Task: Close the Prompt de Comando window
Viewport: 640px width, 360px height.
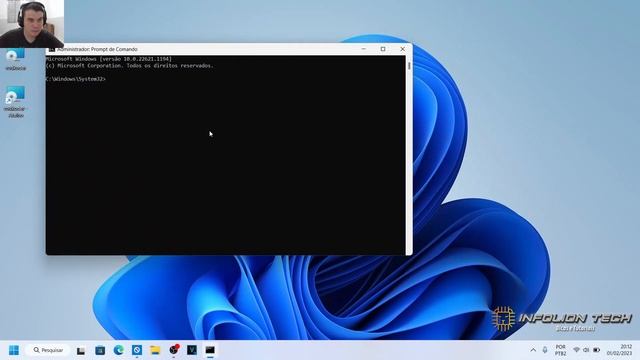Action: click(402, 49)
